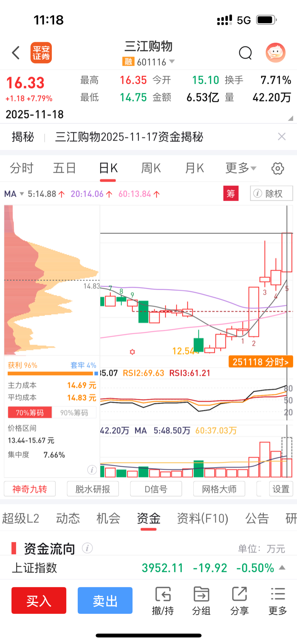Switch to 动态 tab
The height and width of the screenshot is (644, 297).
[x=68, y=518]
